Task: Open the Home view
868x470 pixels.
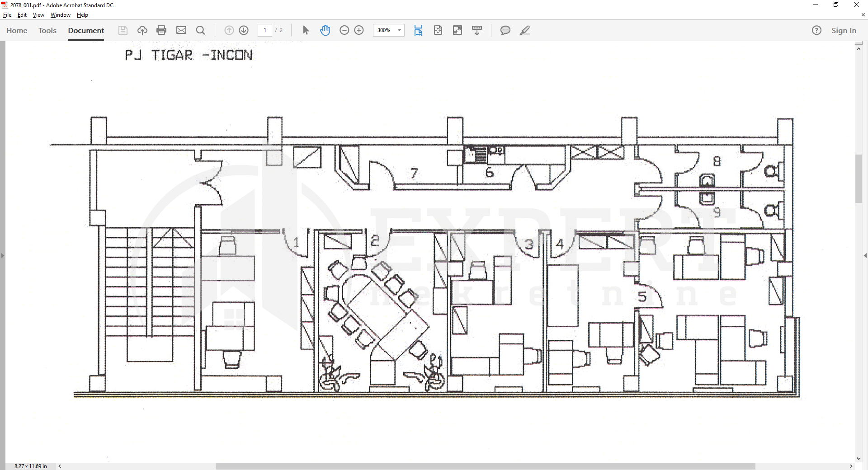Action: tap(17, 30)
